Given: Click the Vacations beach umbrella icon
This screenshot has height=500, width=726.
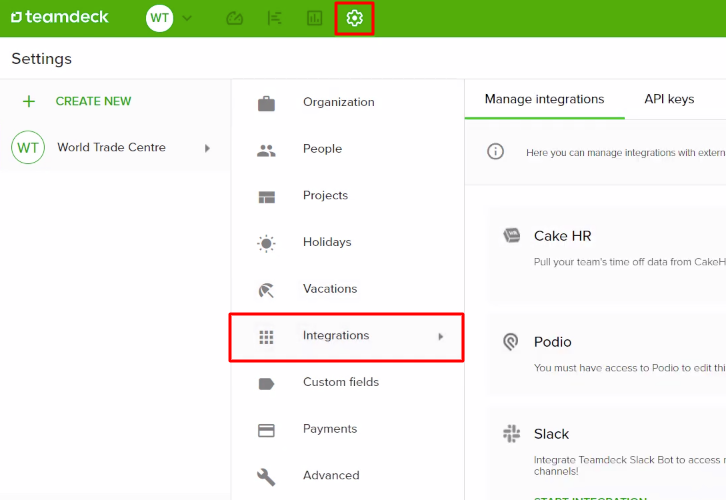Looking at the screenshot, I should tap(266, 290).
